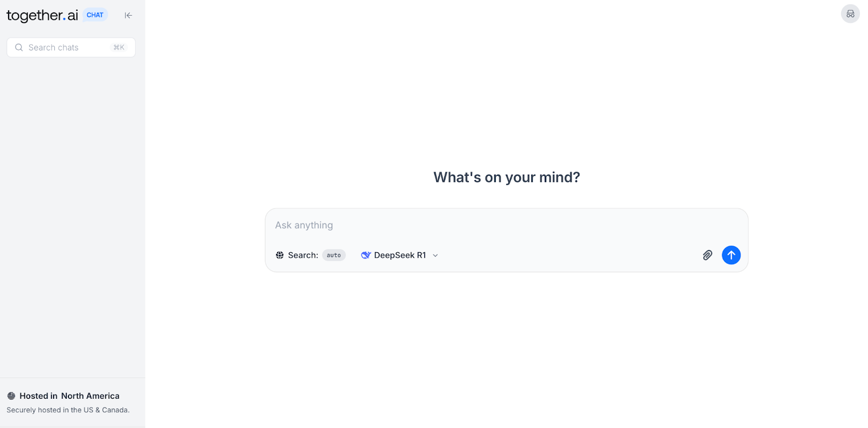Click the magnifier icon in Search chats

[x=19, y=48]
